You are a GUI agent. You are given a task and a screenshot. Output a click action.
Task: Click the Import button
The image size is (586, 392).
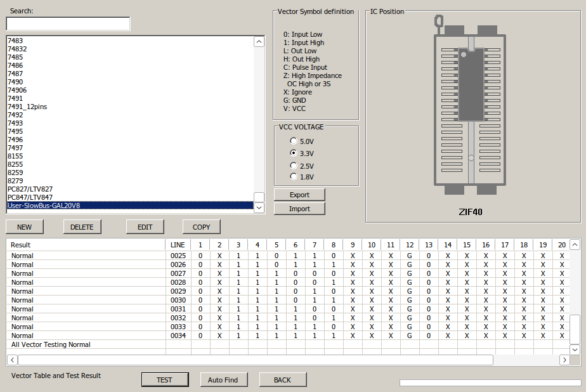(299, 209)
